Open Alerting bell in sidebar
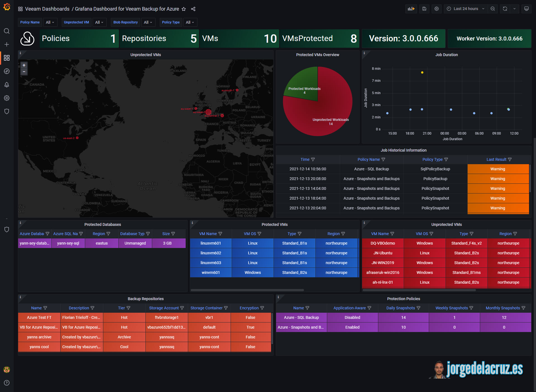The width and height of the screenshot is (536, 392). pos(7,85)
